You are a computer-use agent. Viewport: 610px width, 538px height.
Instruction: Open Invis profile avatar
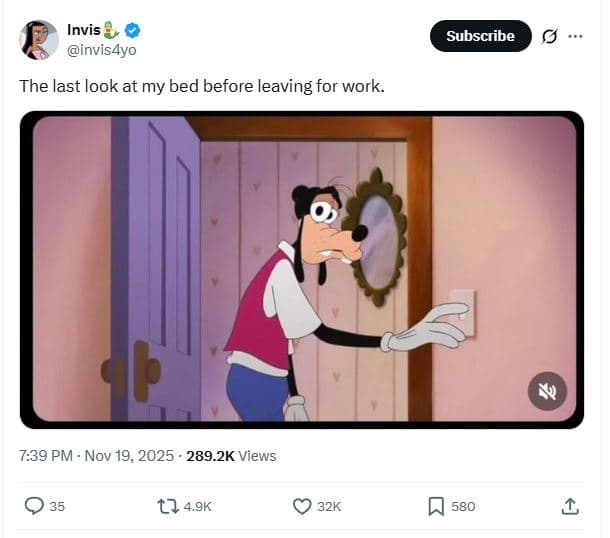(38, 39)
